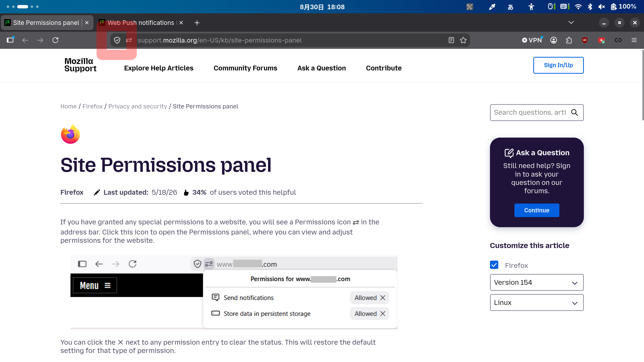Go back to the previous page

tap(25, 40)
